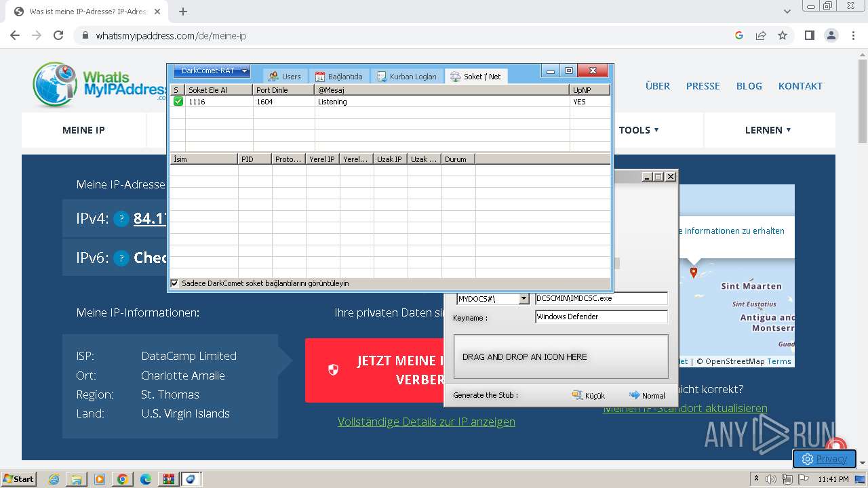Open the OpenStreetMap Terms link

point(779,361)
